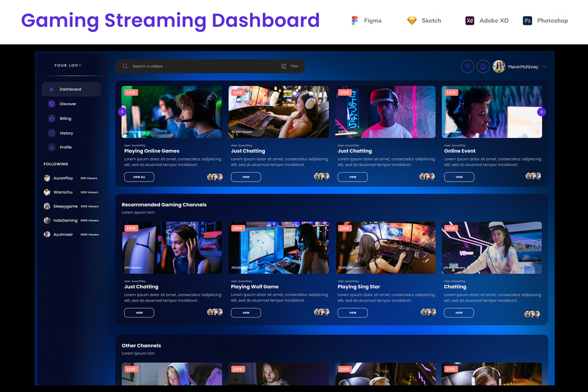Open the MarvinMcKinney account dropdown
588x392 pixels.
click(x=543, y=66)
